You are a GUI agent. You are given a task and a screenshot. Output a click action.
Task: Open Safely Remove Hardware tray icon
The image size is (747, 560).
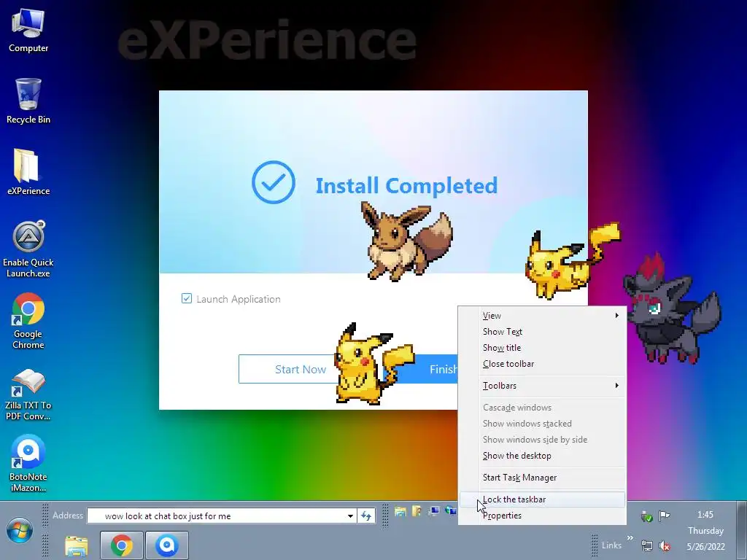pos(646,516)
